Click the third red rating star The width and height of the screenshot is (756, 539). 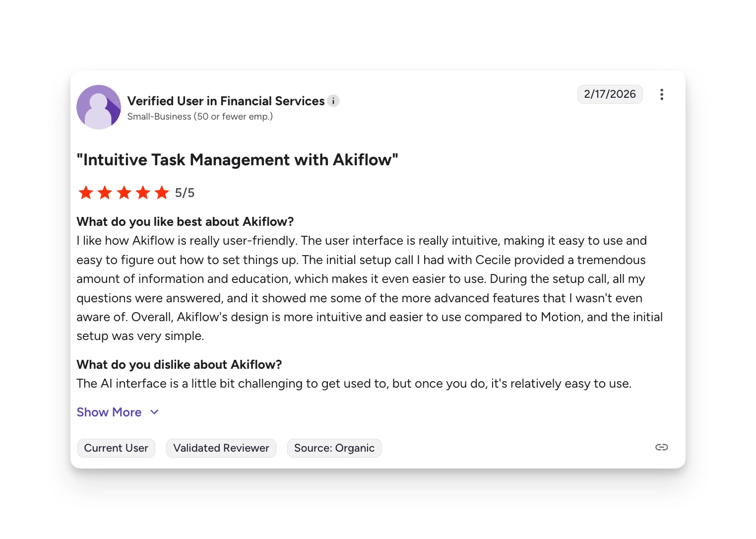(x=124, y=193)
